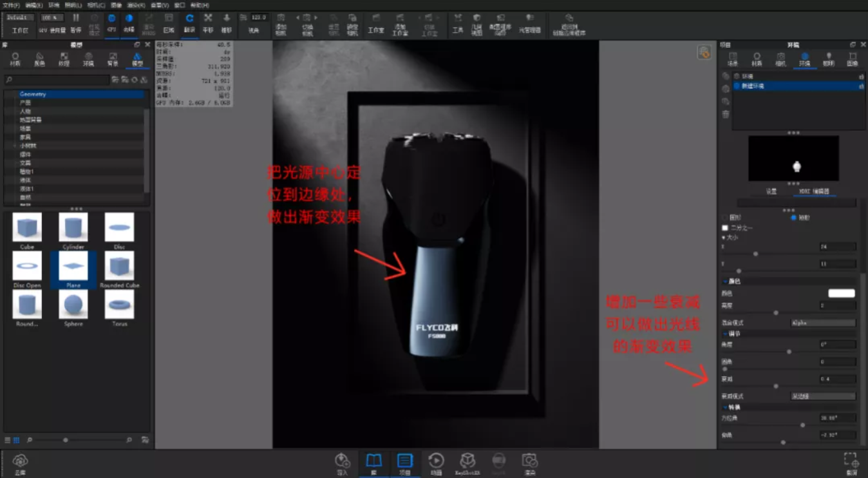This screenshot has height=478, width=868.
Task: Select the rectangle (矩形) shape radio button
Action: 794,218
